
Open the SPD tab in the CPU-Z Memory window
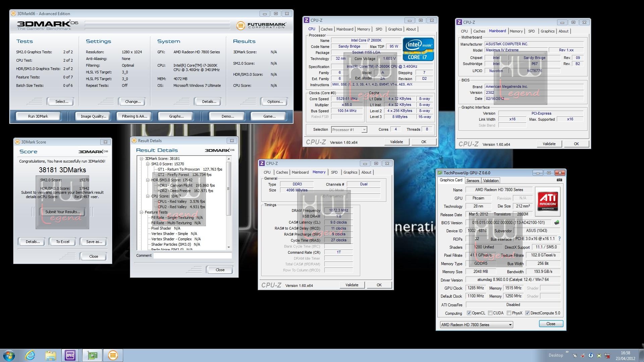(x=334, y=172)
